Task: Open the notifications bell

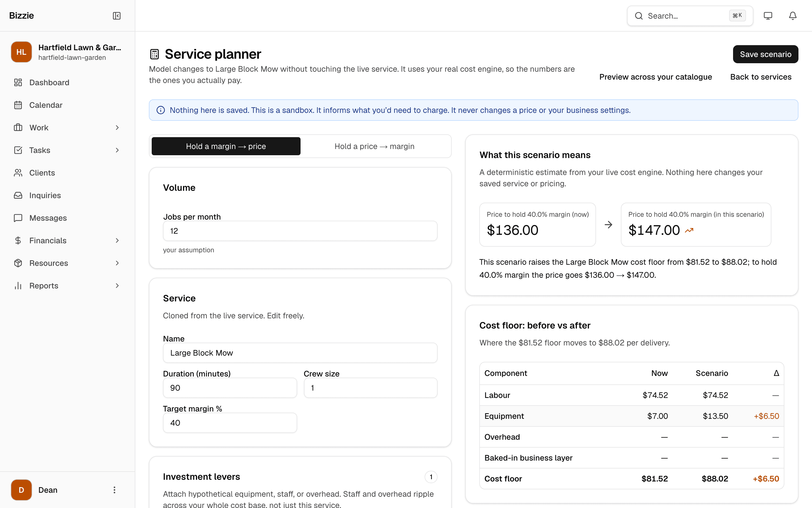Action: tap(793, 16)
